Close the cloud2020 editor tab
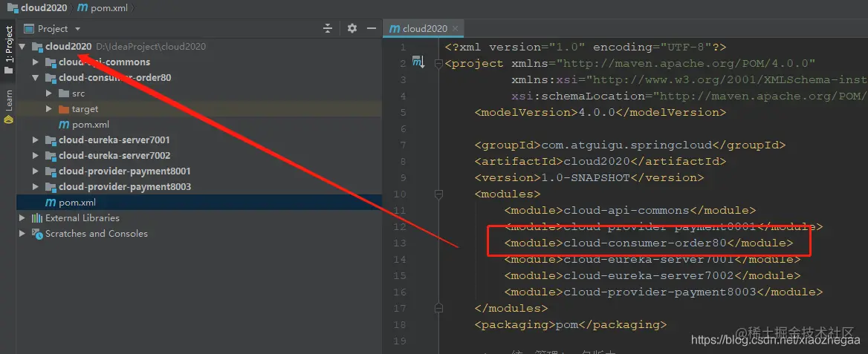The image size is (868, 354). coord(455,29)
